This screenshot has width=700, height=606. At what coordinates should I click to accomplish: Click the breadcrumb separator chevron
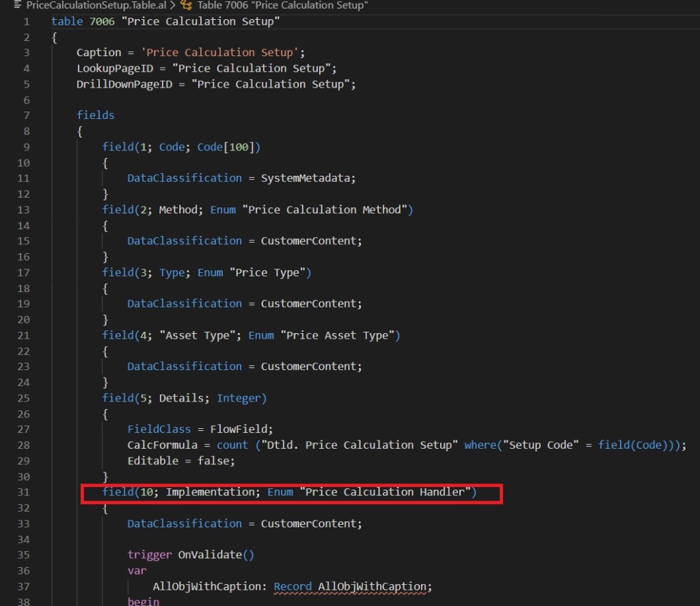[x=174, y=5]
